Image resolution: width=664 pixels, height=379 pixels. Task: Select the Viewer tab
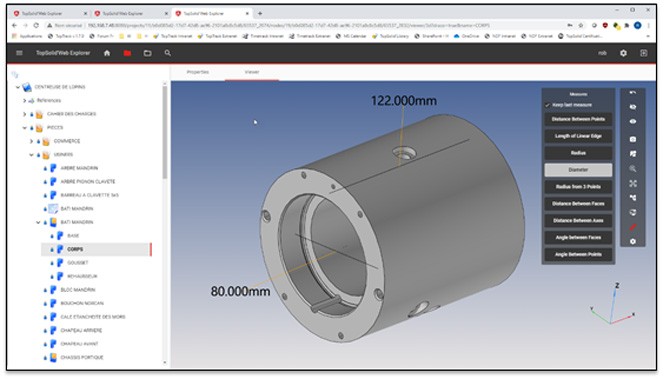point(252,72)
